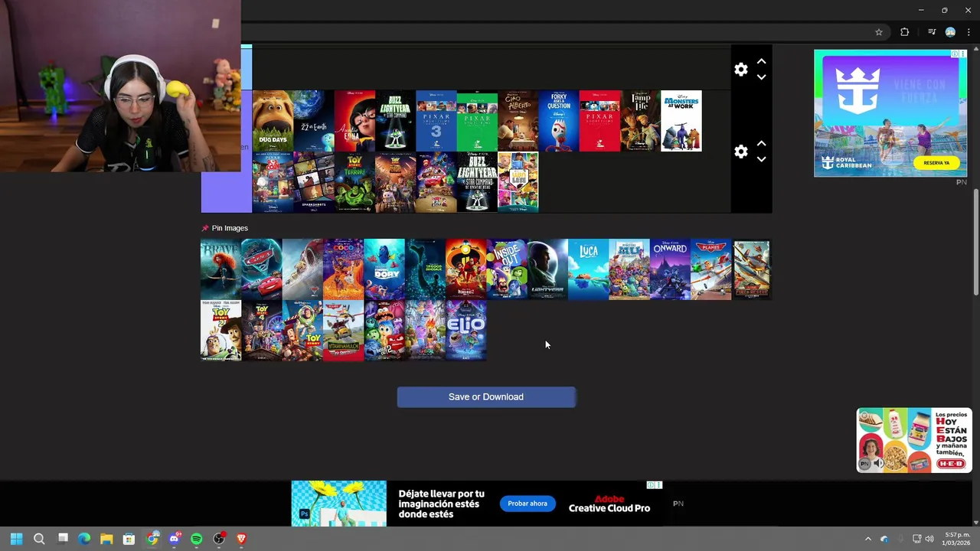Open settings gear for the Monsters at Work row
Viewport: 980px width, 551px height.
(x=740, y=152)
